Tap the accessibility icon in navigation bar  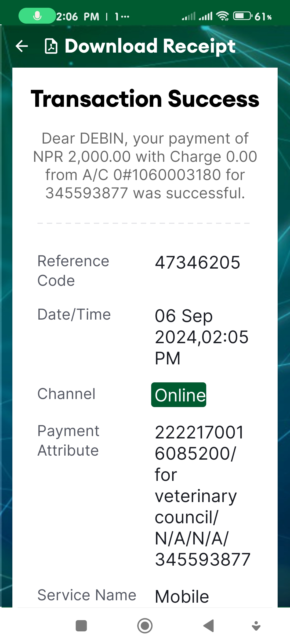tap(256, 626)
